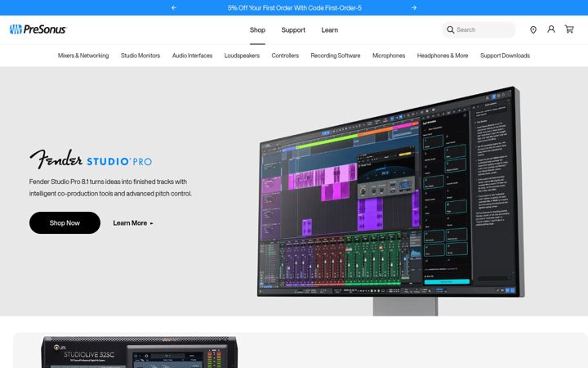
Task: Go to Recording Software category
Action: 336,56
